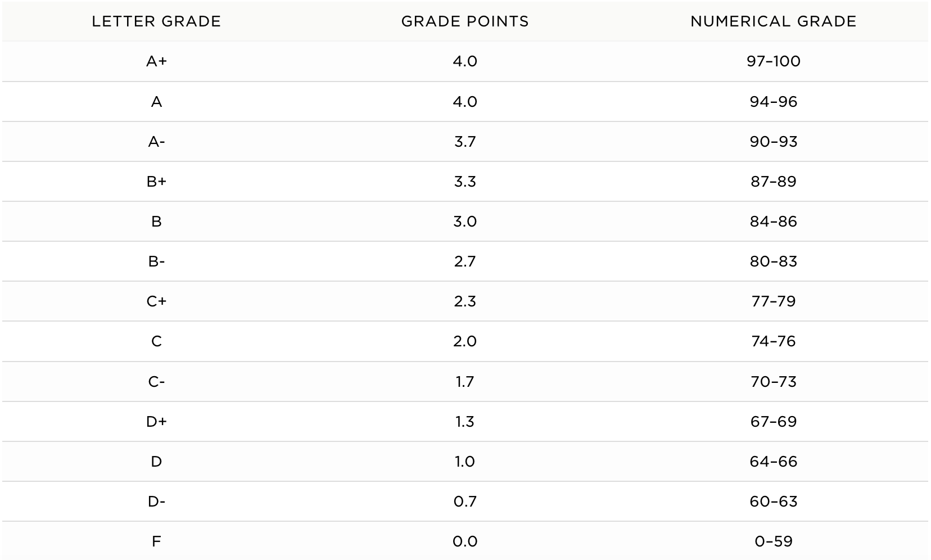The image size is (931, 560).
Task: Click the 84–86 numerical grade cell
Action: coord(773,222)
